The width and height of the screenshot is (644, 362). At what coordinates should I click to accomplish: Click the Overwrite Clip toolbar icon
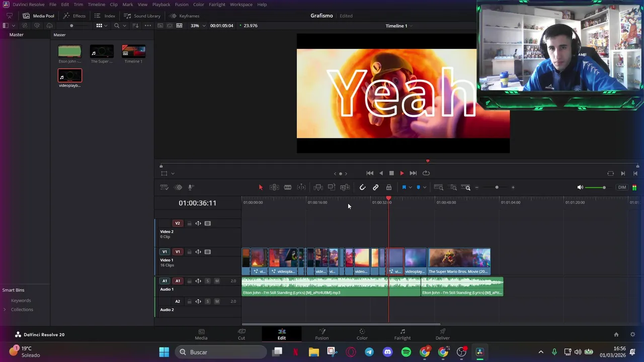click(x=332, y=188)
